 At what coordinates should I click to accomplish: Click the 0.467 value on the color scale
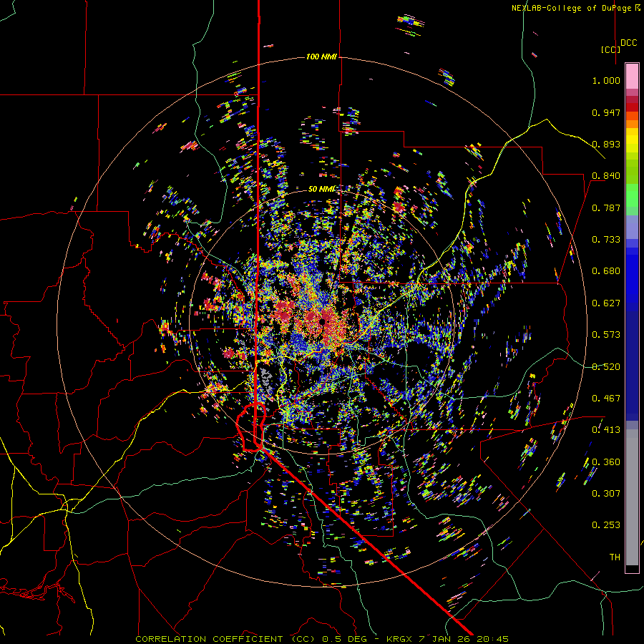606,399
